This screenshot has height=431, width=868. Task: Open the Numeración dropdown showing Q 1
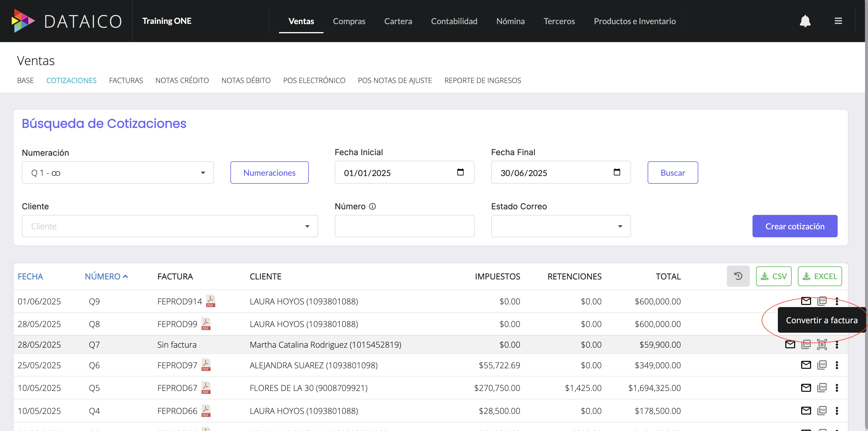(x=118, y=173)
